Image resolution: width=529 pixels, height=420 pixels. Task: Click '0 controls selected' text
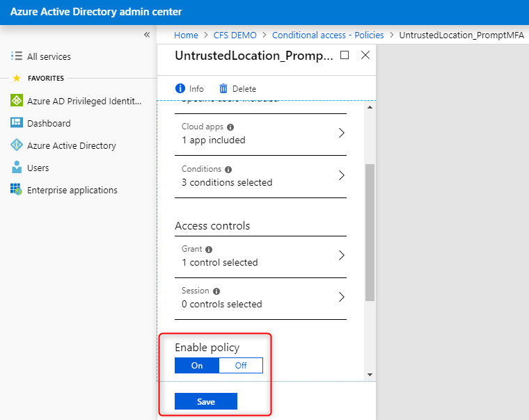tap(221, 304)
